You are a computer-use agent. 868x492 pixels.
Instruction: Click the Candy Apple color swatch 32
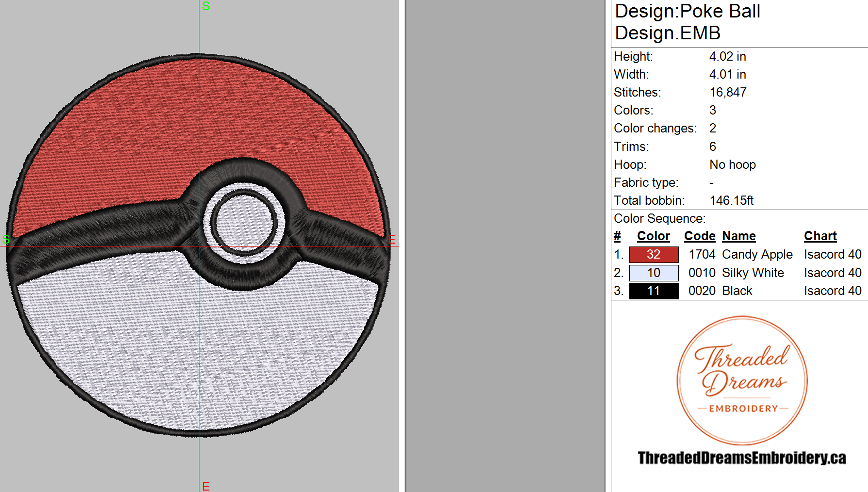pyautogui.click(x=654, y=254)
